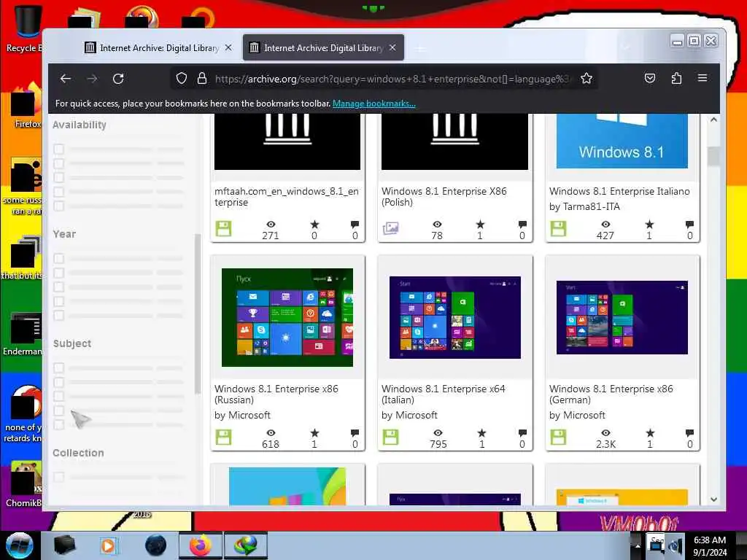
Task: Open the media player taskbar icon
Action: [x=108, y=545]
